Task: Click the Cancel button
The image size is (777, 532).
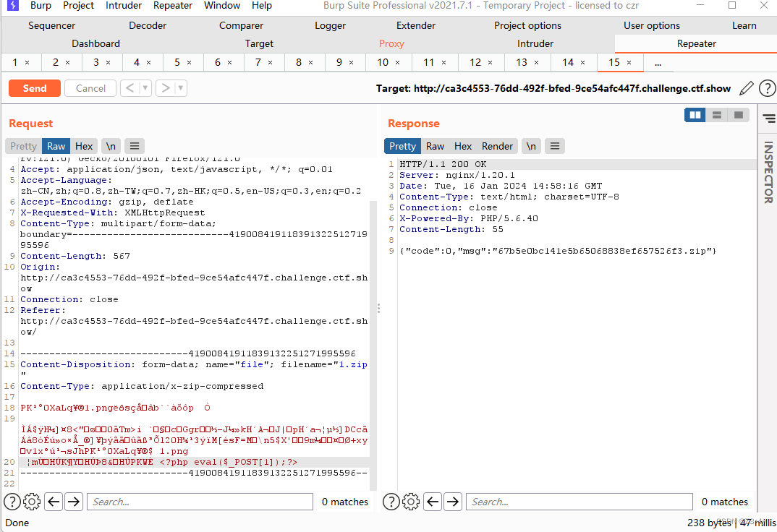Action: 90,88
